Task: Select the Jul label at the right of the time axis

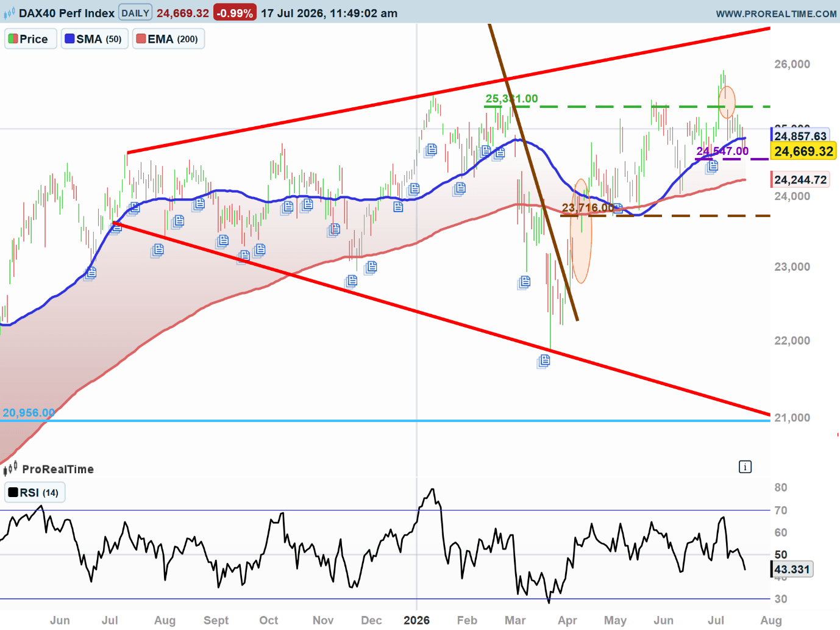Action: pos(716,620)
